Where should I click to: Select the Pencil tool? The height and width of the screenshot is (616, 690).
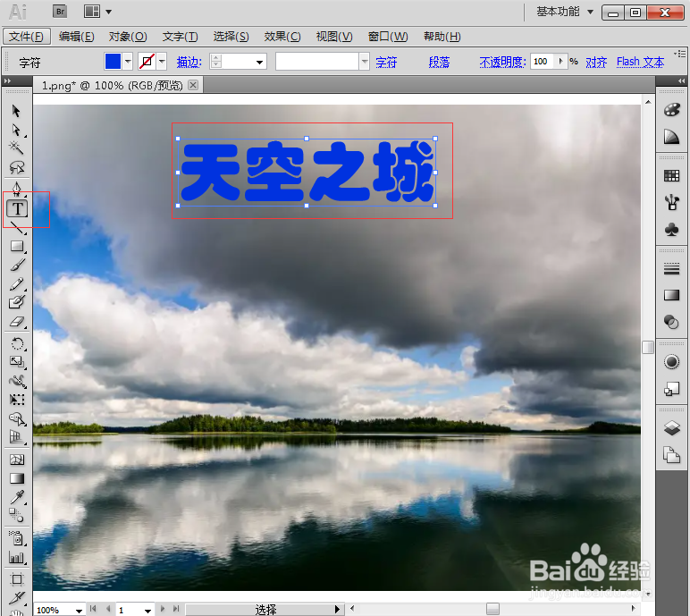click(x=17, y=284)
